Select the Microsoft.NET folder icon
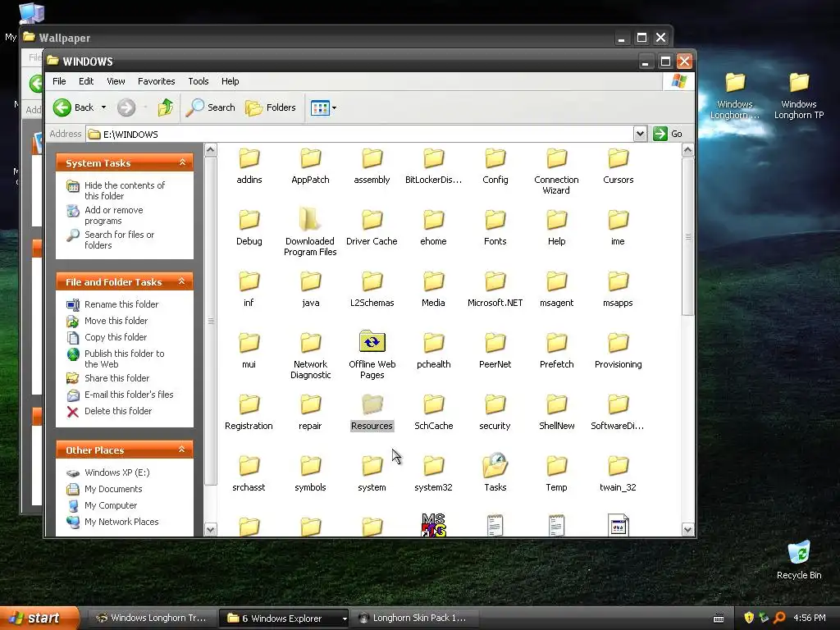The height and width of the screenshot is (630, 840). 495,281
